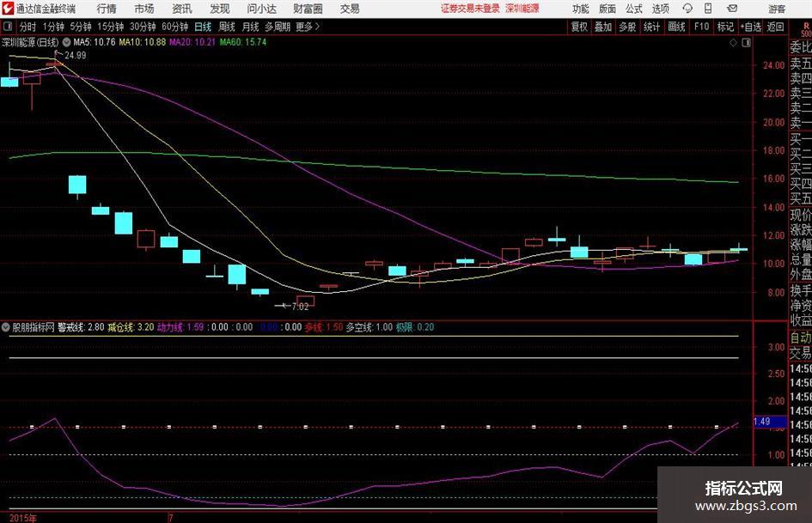This screenshot has width=812, height=523.
Task: Open the 交易 menu
Action: point(350,9)
